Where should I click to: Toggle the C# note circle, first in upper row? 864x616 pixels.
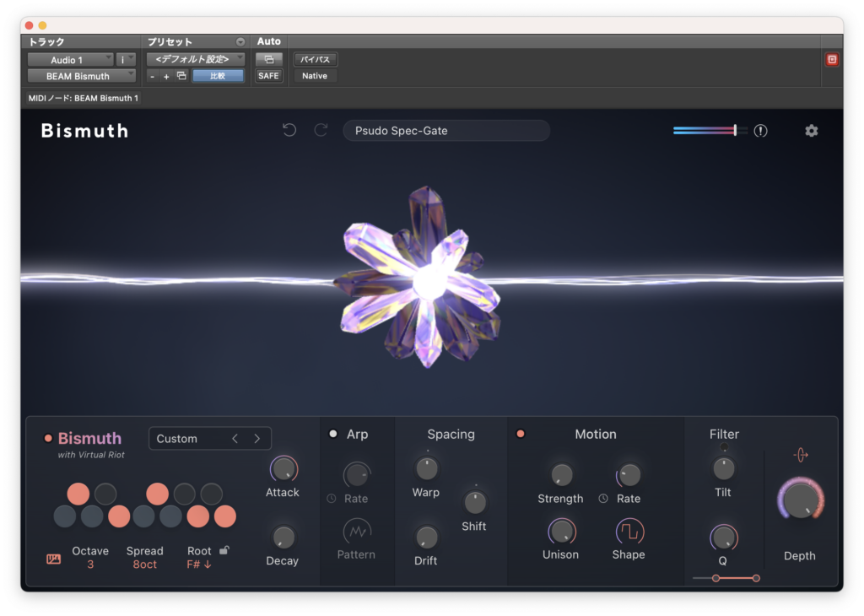pyautogui.click(x=78, y=494)
